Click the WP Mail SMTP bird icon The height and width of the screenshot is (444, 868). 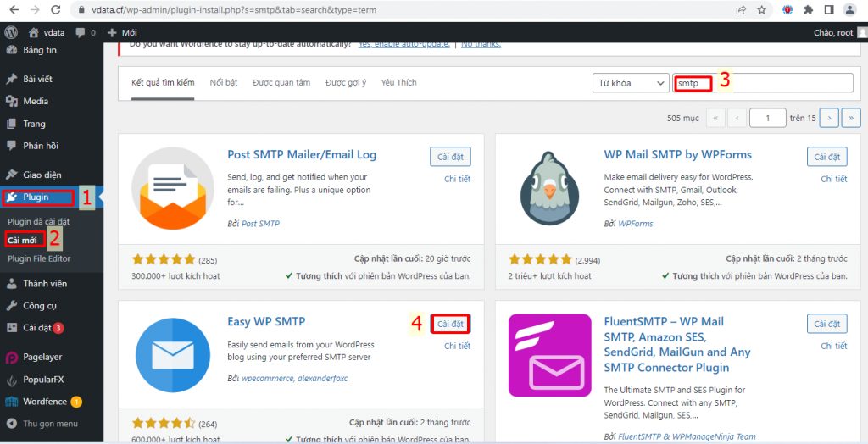click(x=549, y=188)
